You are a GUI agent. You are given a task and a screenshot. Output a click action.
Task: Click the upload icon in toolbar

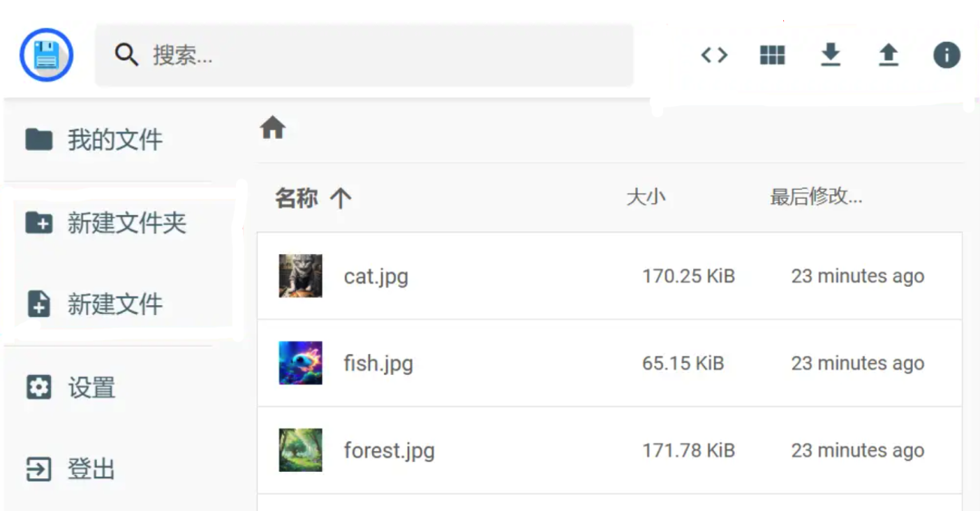(x=888, y=55)
